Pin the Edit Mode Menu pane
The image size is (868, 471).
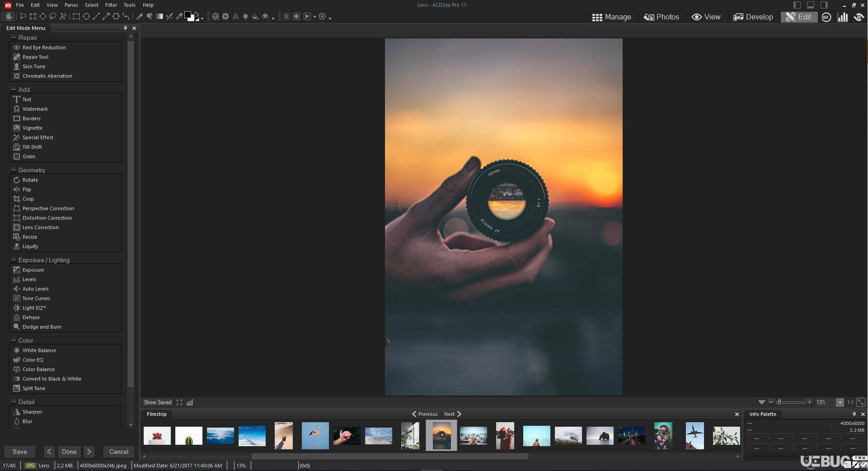tap(125, 28)
